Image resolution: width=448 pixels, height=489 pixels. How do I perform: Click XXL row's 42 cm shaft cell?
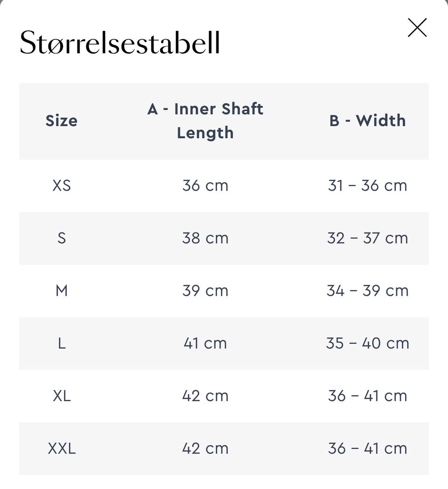coord(205,448)
